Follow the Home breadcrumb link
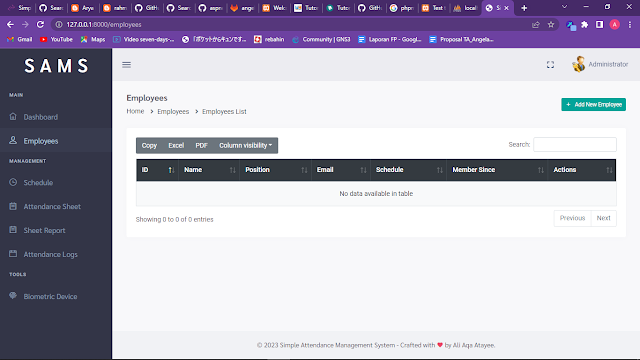 pyautogui.click(x=135, y=111)
